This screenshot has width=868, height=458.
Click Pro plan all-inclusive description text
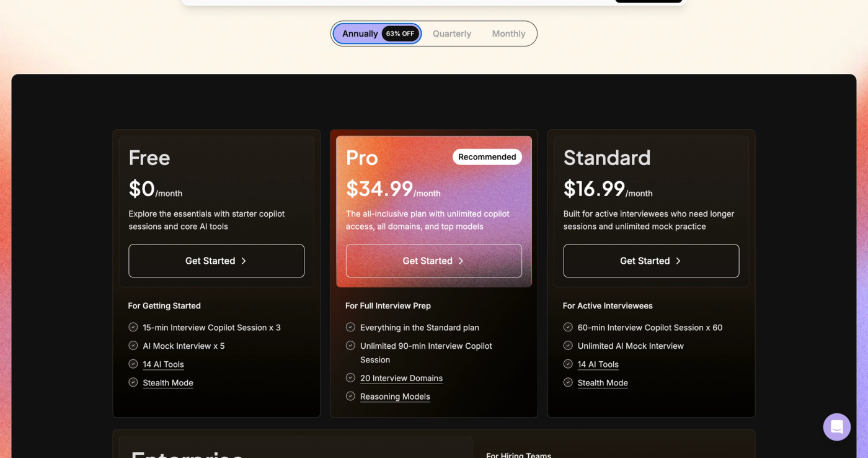point(428,220)
